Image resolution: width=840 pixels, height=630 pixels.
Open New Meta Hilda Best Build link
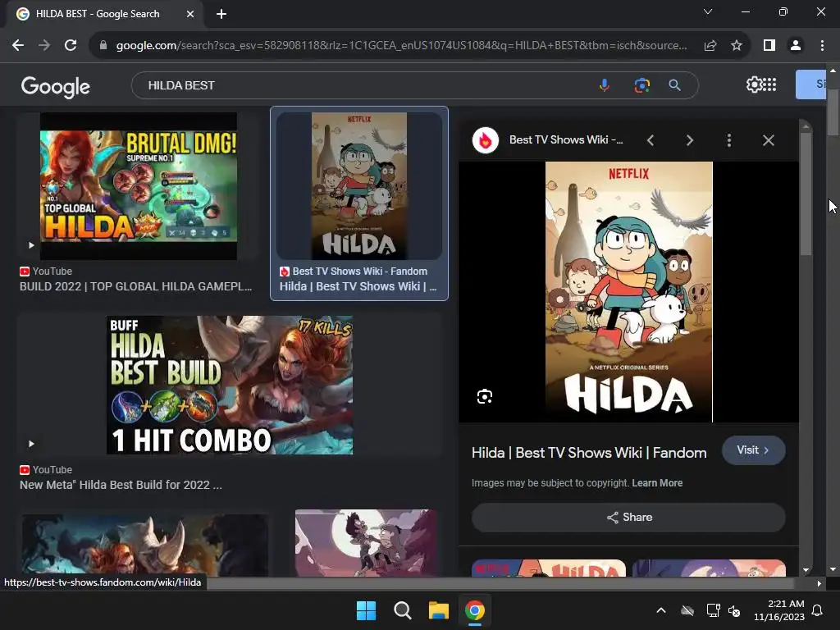click(x=121, y=485)
